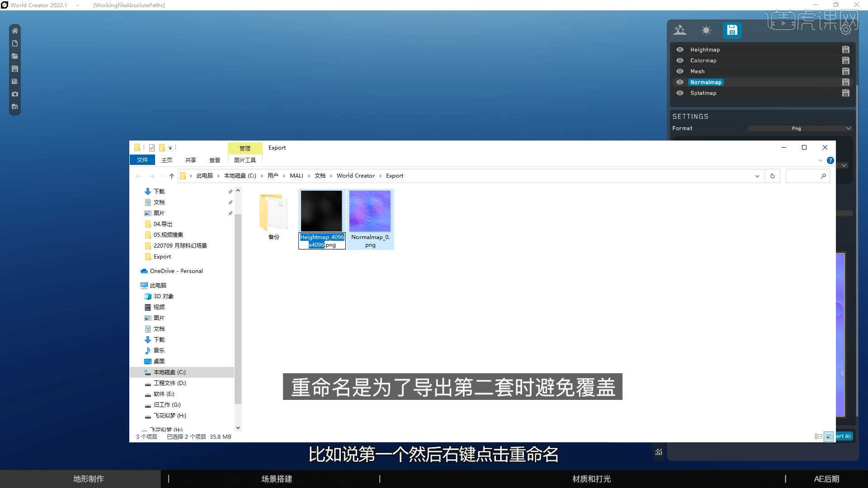Click the 管理 contextual tab

[245, 148]
